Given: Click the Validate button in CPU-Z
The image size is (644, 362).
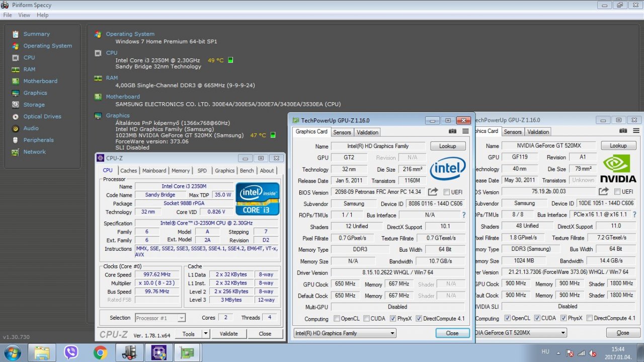Looking at the screenshot, I should [x=229, y=334].
